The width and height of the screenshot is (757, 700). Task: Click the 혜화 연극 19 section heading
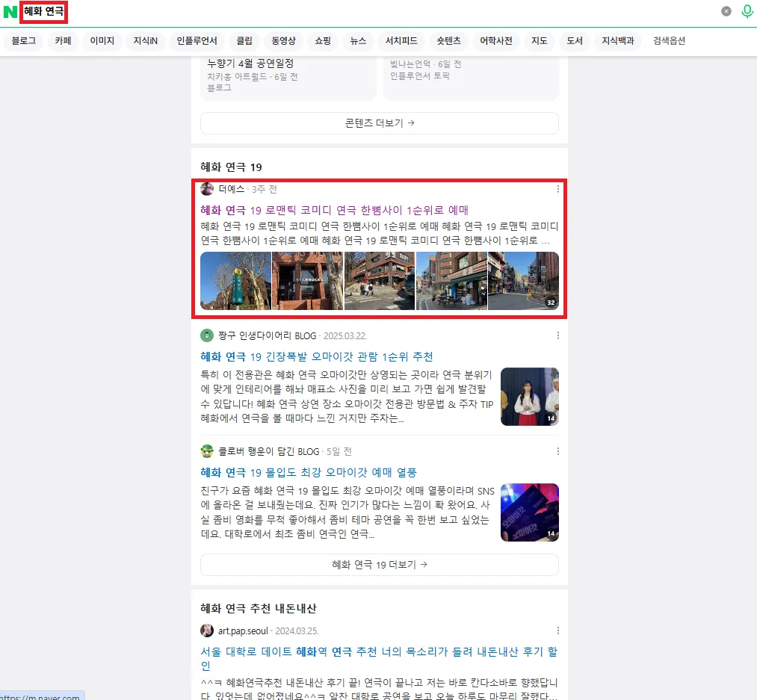pyautogui.click(x=231, y=167)
